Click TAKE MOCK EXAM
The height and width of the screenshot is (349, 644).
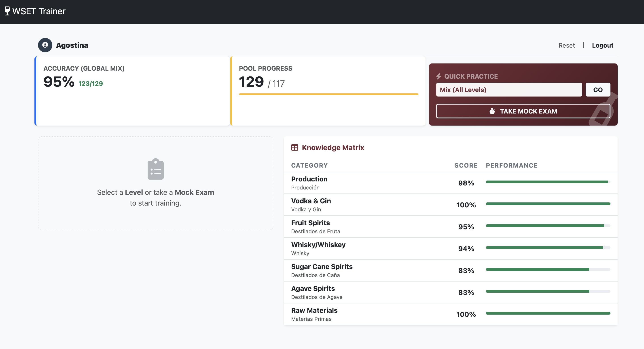pos(523,111)
